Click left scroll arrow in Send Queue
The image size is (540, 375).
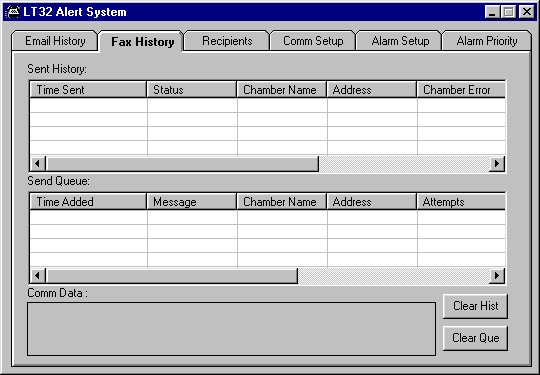click(38, 275)
